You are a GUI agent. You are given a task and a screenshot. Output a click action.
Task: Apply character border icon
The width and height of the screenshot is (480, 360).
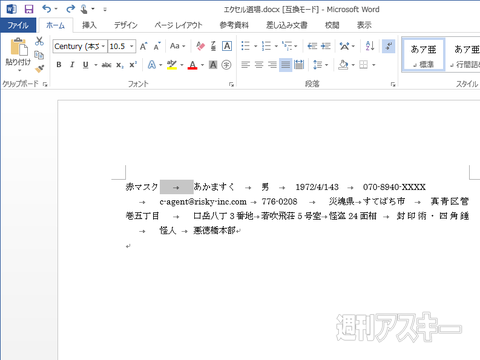tap(227, 46)
